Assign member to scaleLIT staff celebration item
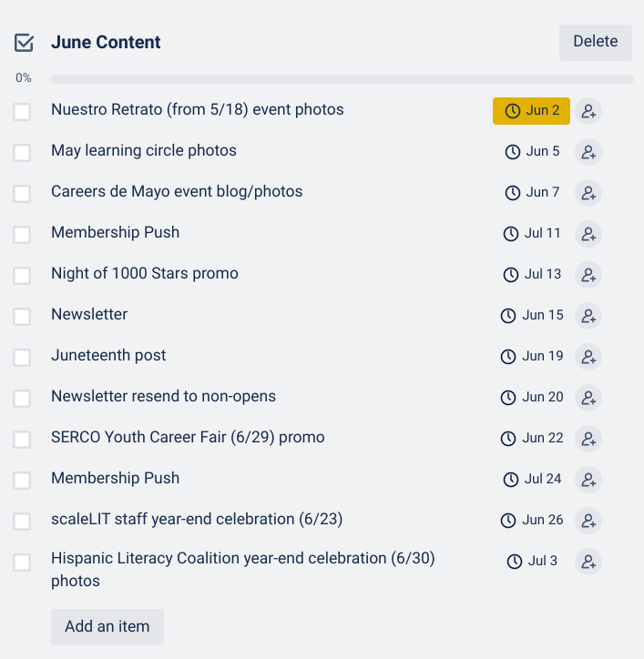The height and width of the screenshot is (659, 644). (x=588, y=521)
